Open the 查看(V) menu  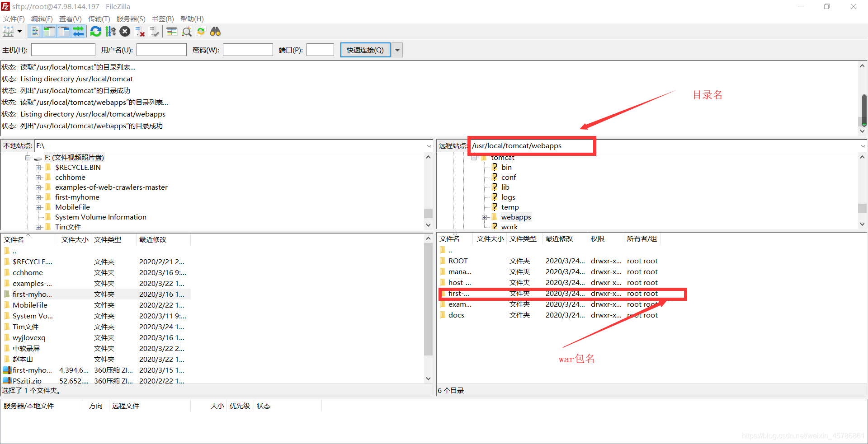(x=71, y=19)
